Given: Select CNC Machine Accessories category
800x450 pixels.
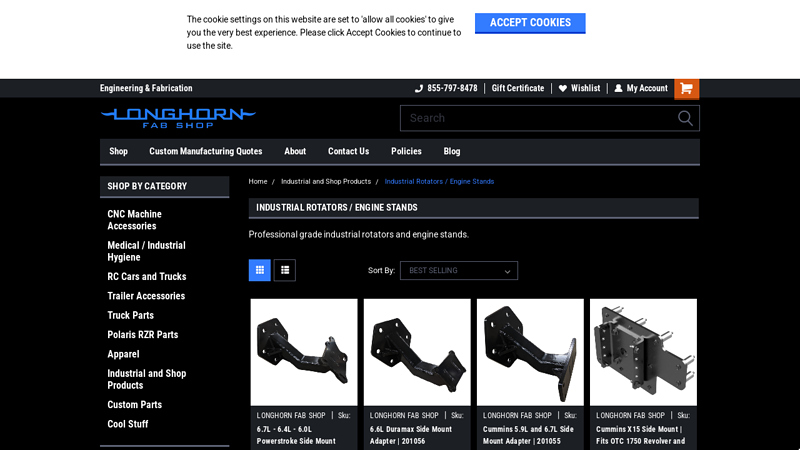Looking at the screenshot, I should click(135, 220).
